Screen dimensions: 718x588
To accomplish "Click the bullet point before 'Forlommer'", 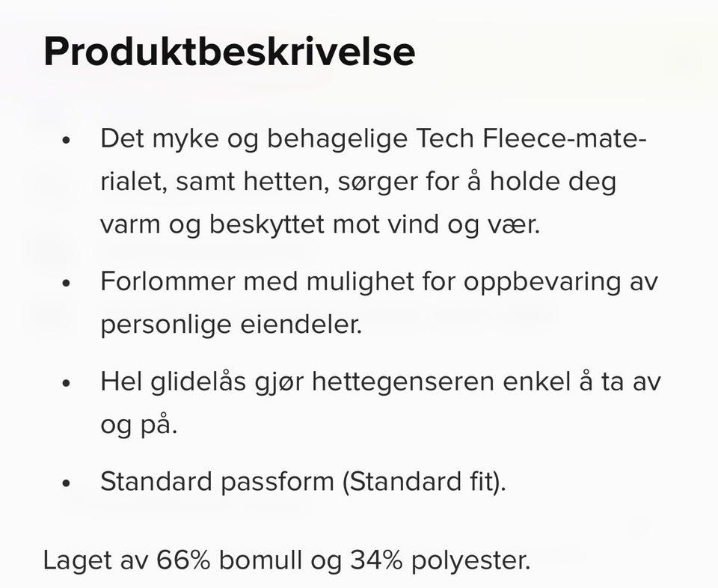I will pos(67,284).
